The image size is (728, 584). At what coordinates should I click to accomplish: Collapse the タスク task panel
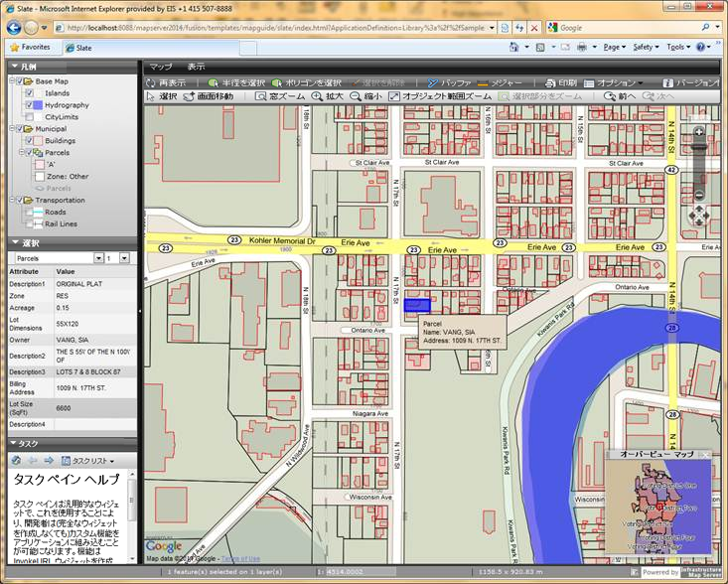click(13, 443)
